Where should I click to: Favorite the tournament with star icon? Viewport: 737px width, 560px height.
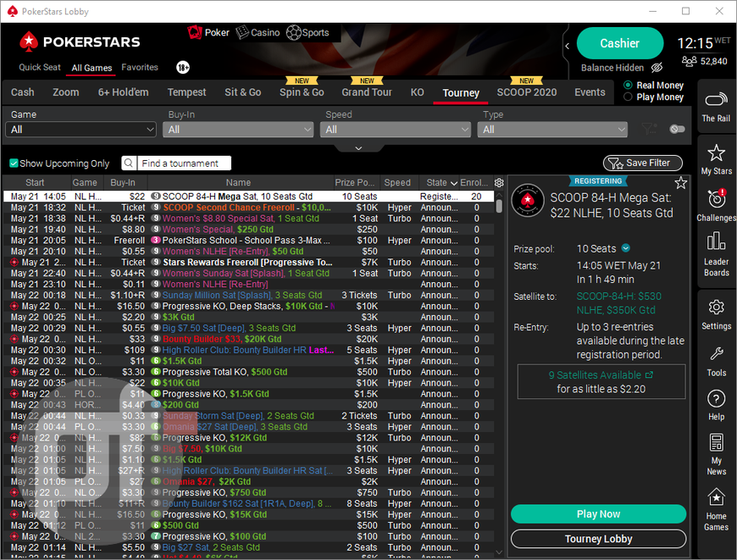[680, 183]
